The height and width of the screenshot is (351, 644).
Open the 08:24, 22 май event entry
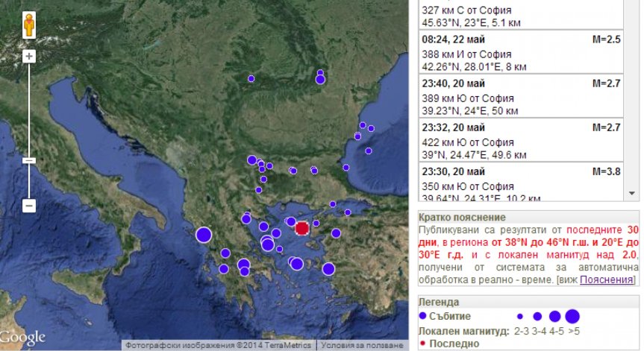click(521, 52)
